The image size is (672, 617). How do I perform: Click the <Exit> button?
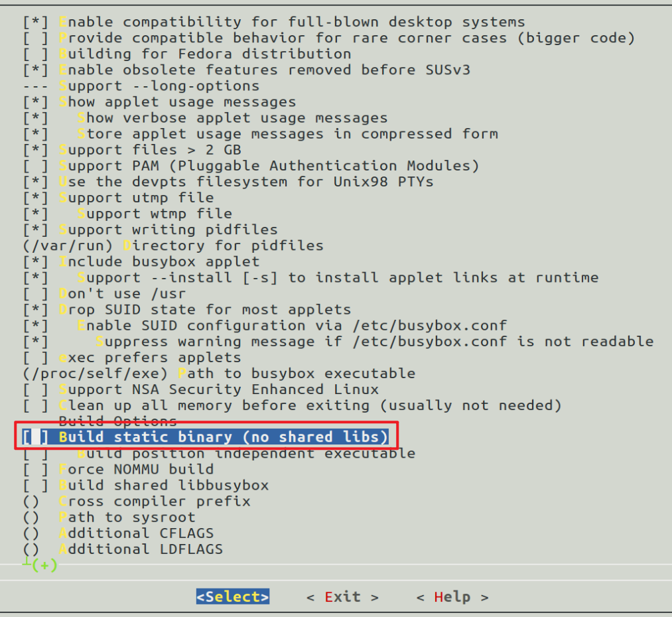342,596
